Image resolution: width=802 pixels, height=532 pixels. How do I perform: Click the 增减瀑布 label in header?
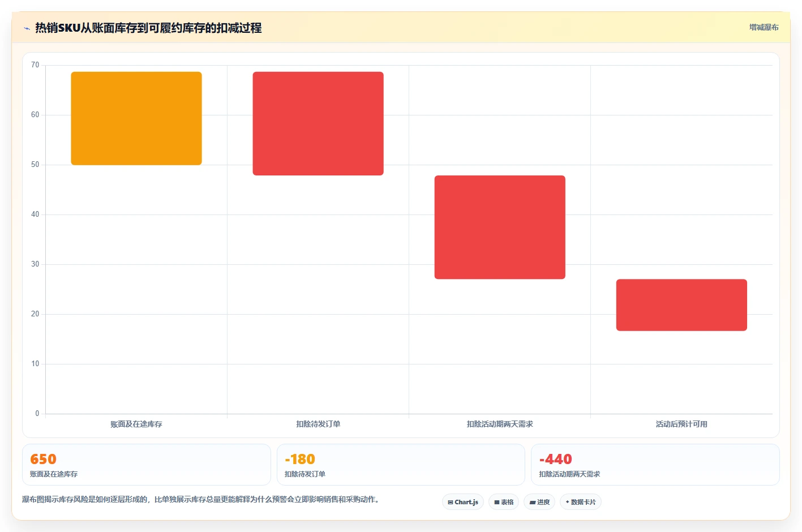(x=764, y=27)
